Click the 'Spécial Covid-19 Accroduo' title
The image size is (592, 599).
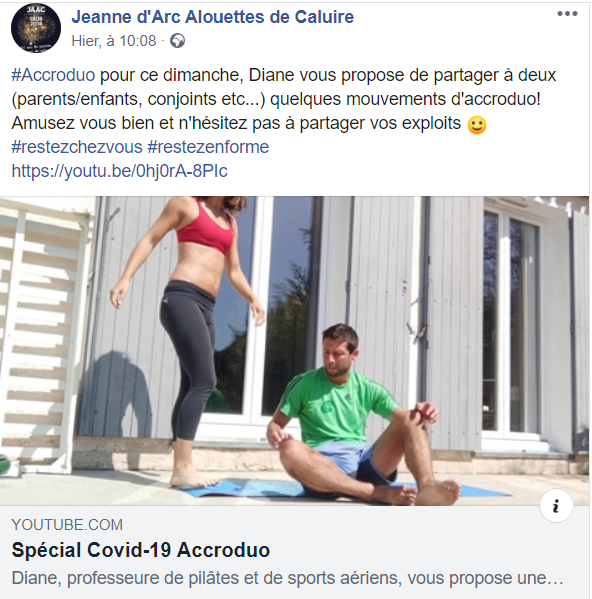pyautogui.click(x=141, y=550)
